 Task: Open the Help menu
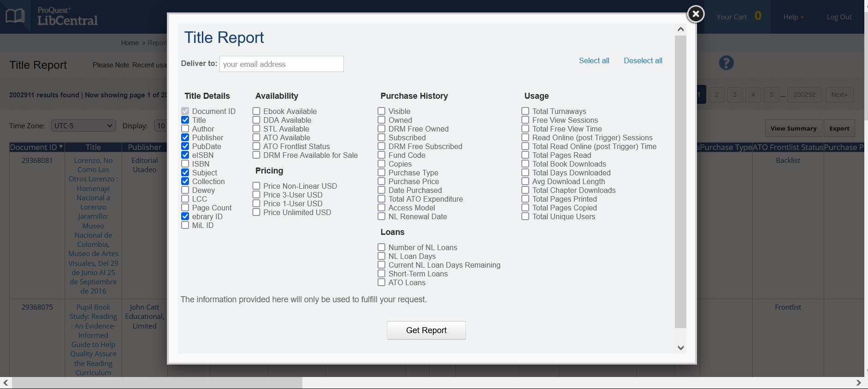tap(793, 17)
